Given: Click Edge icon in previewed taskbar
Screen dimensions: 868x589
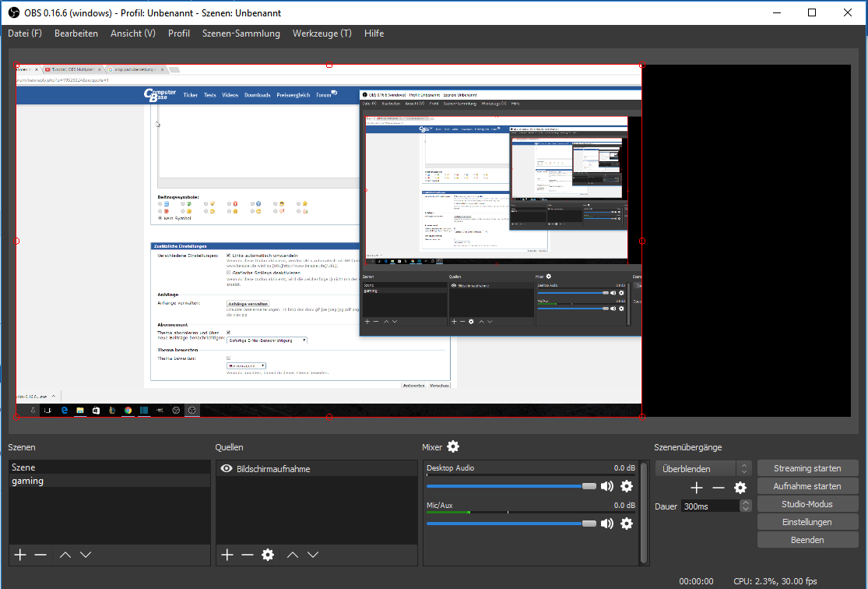Looking at the screenshot, I should tap(64, 410).
